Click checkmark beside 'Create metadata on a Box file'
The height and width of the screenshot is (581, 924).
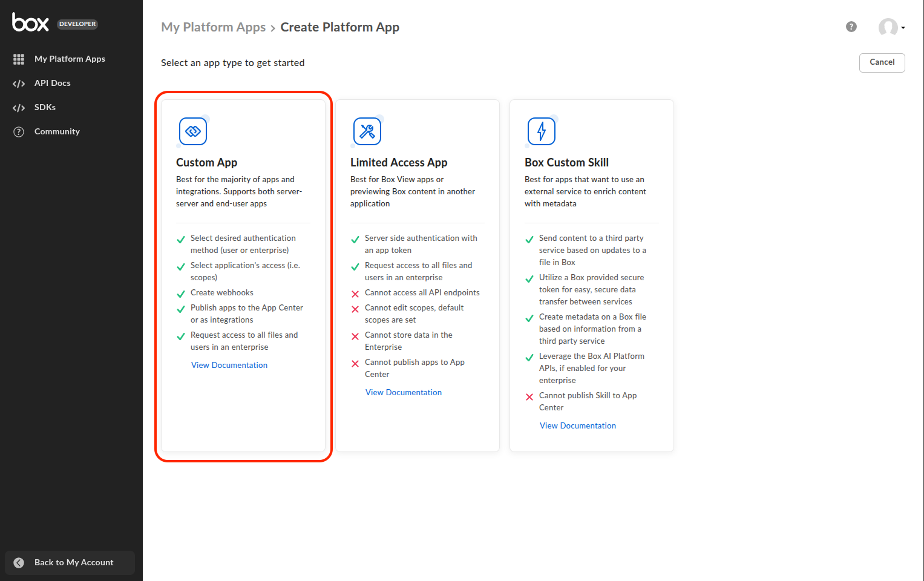tap(529, 318)
